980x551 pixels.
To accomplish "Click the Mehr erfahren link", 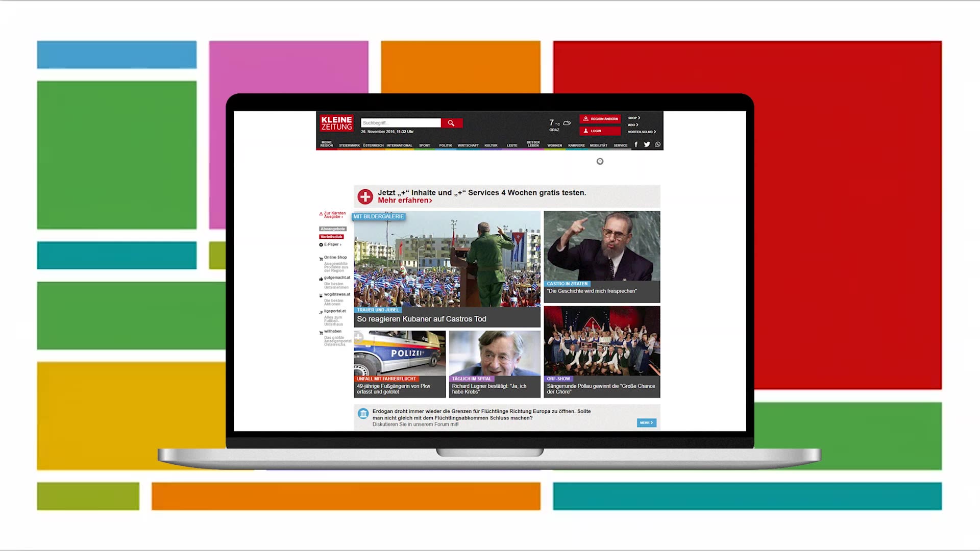I will coord(405,201).
